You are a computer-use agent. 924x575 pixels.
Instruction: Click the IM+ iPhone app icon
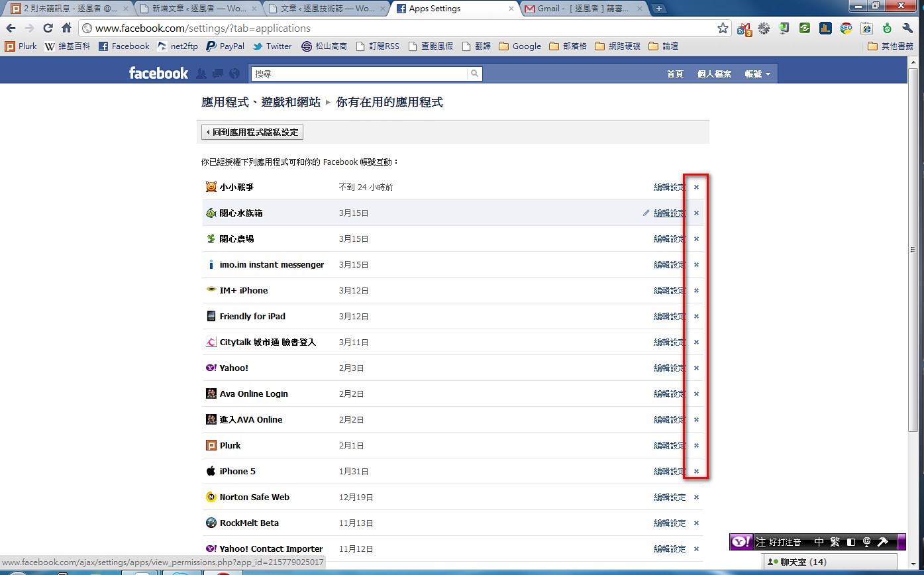point(211,290)
